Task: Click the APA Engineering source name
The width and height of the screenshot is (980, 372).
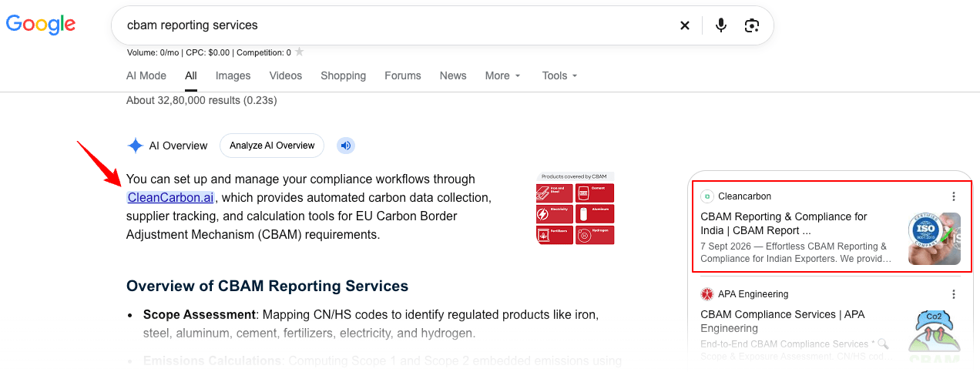Action: [753, 294]
